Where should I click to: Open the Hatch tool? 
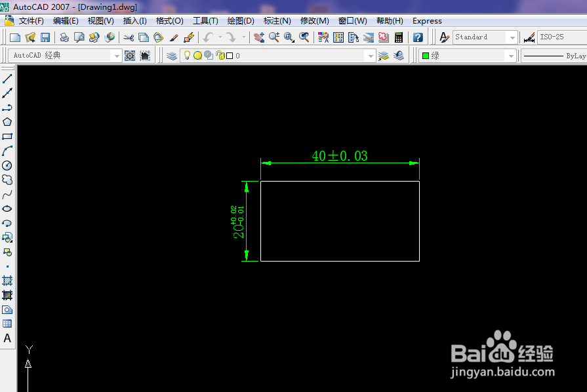[7, 281]
